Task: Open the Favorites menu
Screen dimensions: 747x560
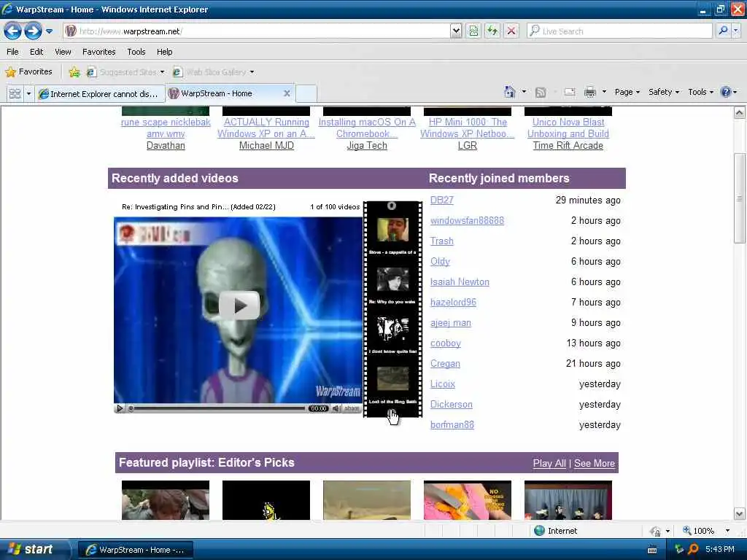Action: (98, 52)
